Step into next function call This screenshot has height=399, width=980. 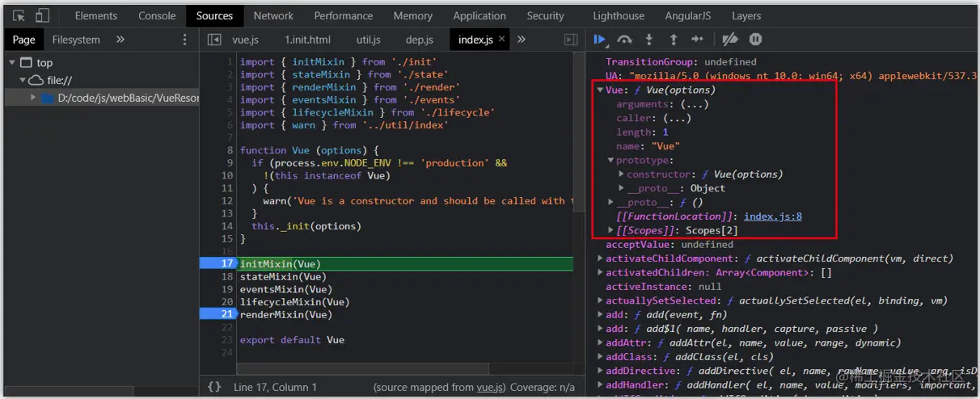(x=648, y=39)
